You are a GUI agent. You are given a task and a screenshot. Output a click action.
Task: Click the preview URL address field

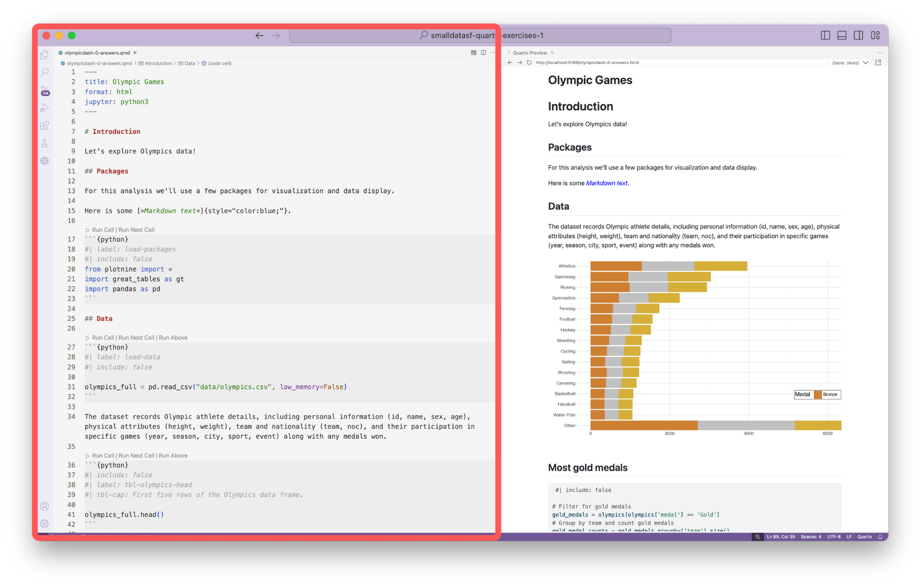point(587,63)
